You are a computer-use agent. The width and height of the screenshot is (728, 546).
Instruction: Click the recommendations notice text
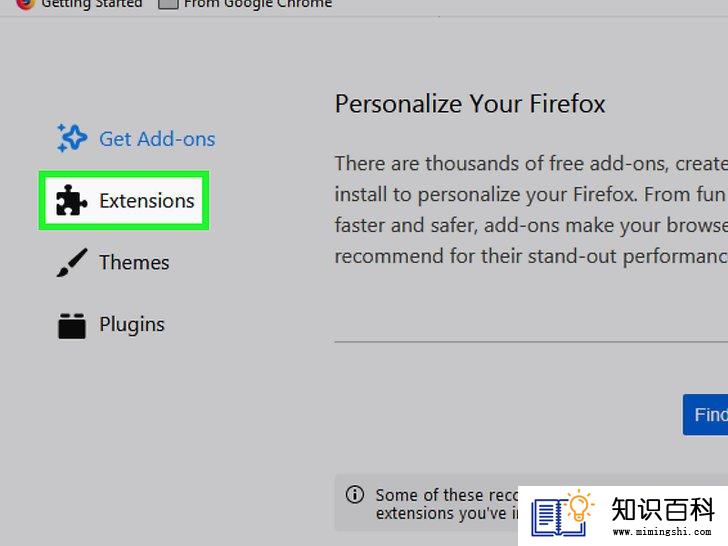[447, 504]
